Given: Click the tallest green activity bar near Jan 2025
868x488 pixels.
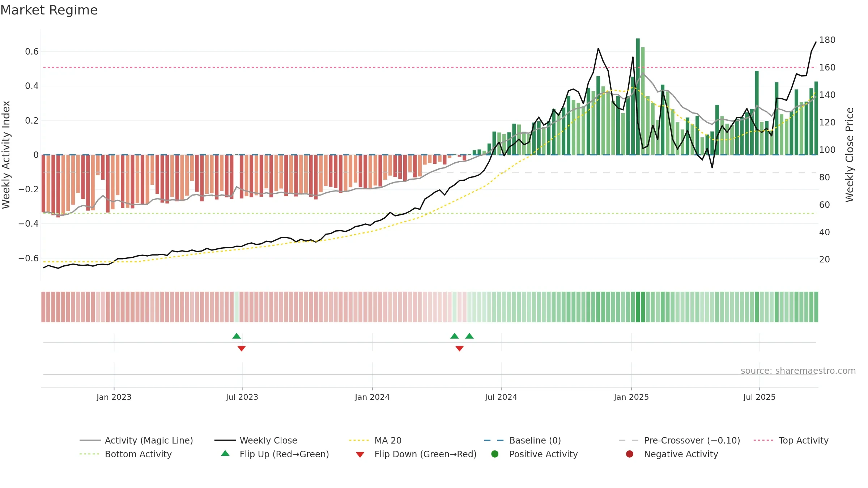Looking at the screenshot, I should pyautogui.click(x=638, y=97).
